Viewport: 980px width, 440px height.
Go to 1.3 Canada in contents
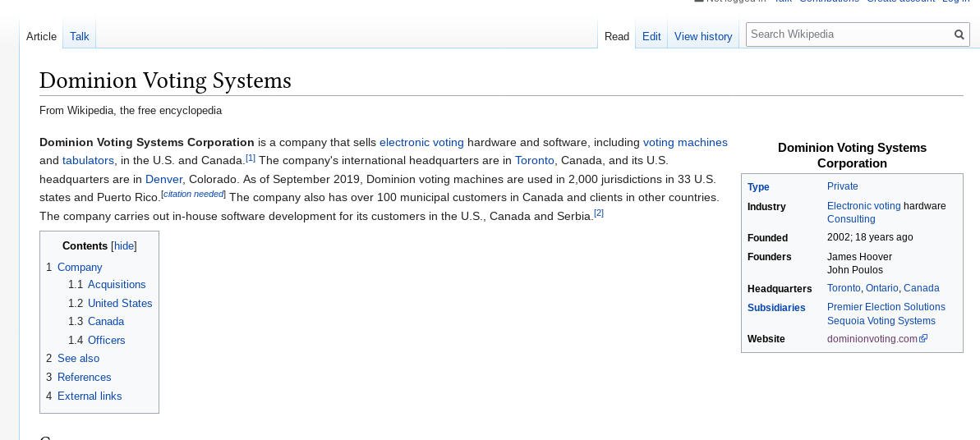pos(106,321)
